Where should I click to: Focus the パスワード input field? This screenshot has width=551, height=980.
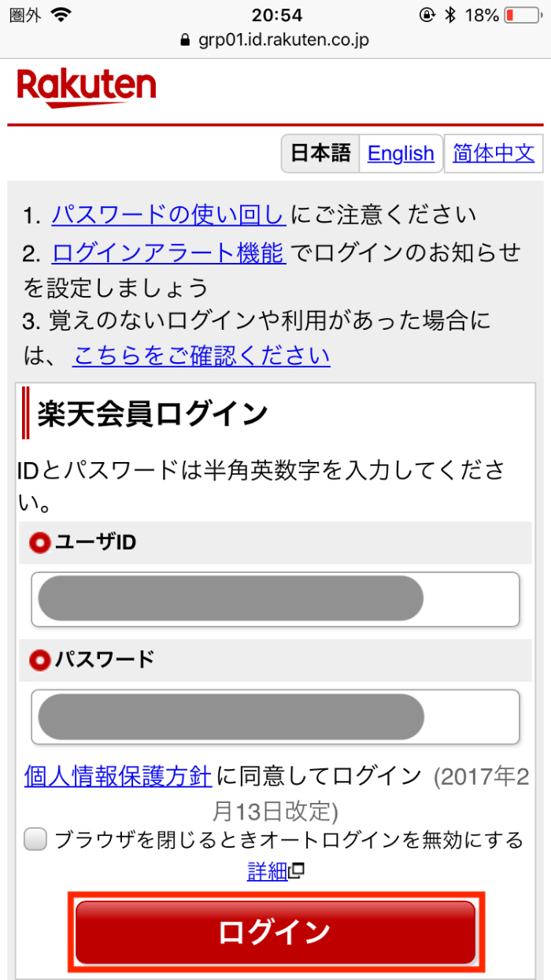point(275,716)
